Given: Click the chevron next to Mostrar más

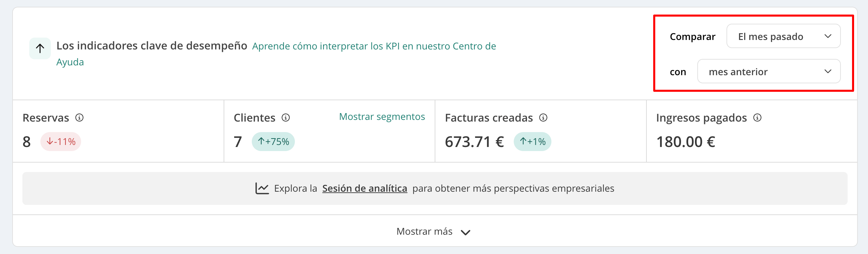Looking at the screenshot, I should (x=466, y=232).
